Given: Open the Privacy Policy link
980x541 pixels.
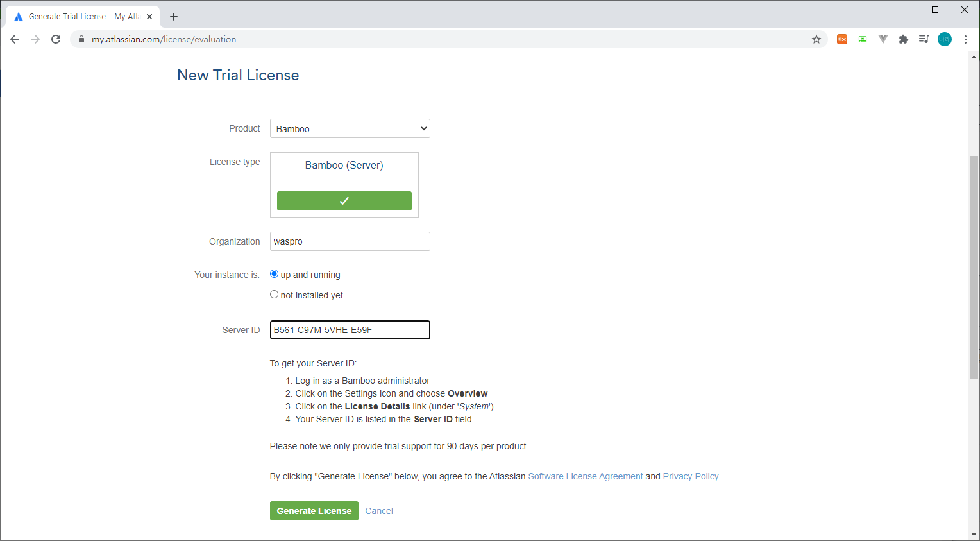Looking at the screenshot, I should tap(691, 476).
